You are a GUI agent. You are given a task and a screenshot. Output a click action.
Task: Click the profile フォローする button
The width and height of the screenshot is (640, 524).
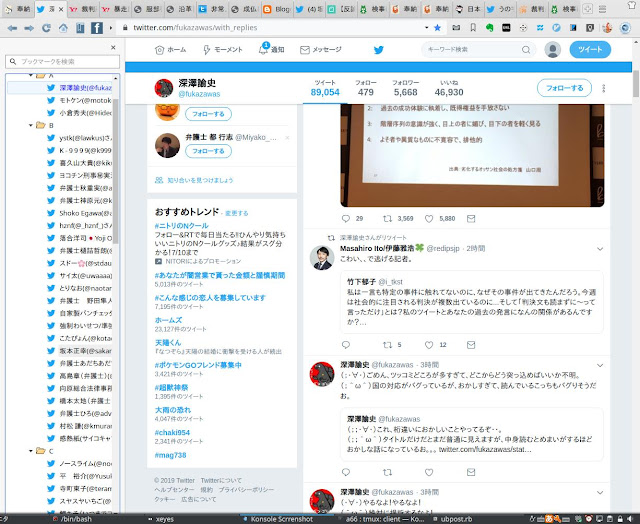coord(564,88)
